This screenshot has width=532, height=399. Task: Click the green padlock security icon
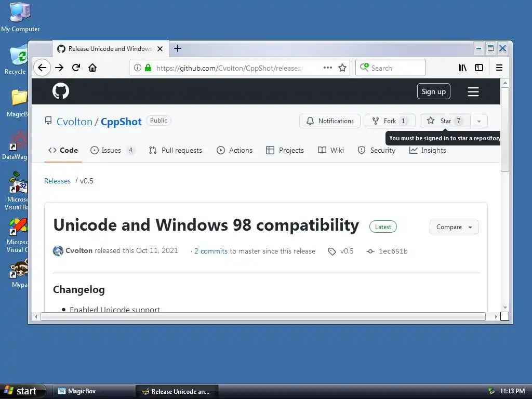tap(148, 68)
